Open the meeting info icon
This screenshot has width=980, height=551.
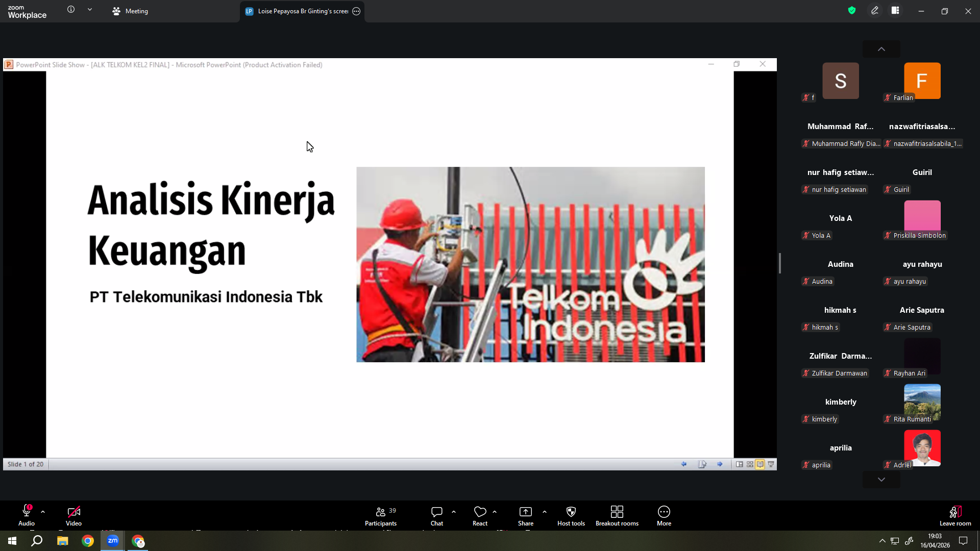[x=71, y=10]
